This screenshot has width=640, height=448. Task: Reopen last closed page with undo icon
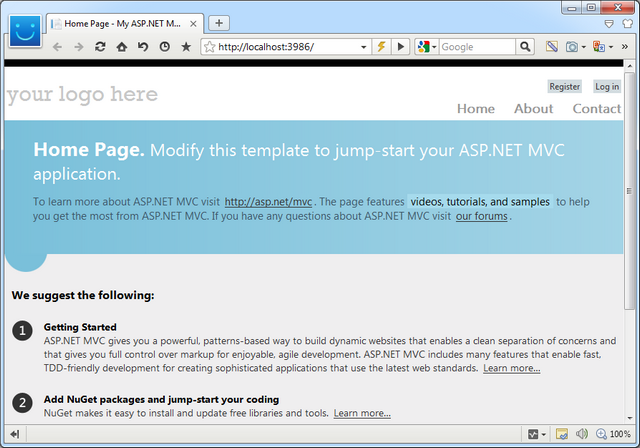click(x=143, y=47)
